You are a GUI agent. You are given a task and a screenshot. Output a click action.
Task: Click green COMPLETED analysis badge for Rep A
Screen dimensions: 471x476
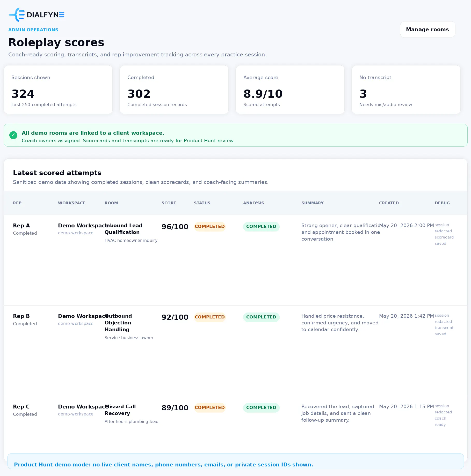(261, 227)
